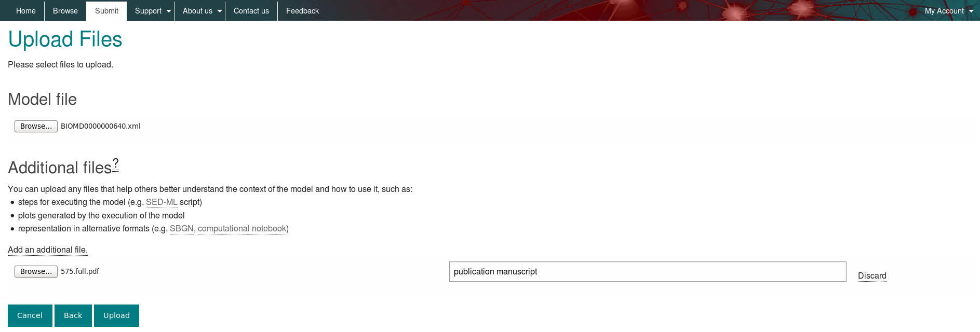Follow the SBGN link
Image resolution: width=980 pixels, height=332 pixels.
tap(181, 229)
